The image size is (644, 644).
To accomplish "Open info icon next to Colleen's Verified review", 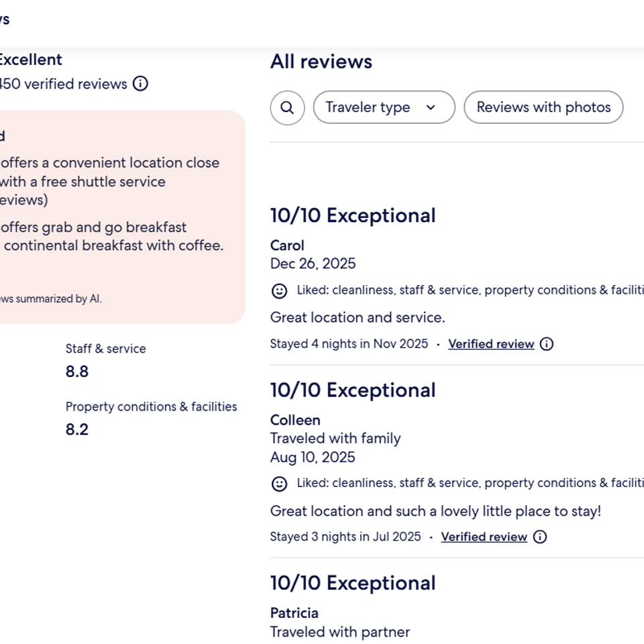I will click(x=540, y=537).
